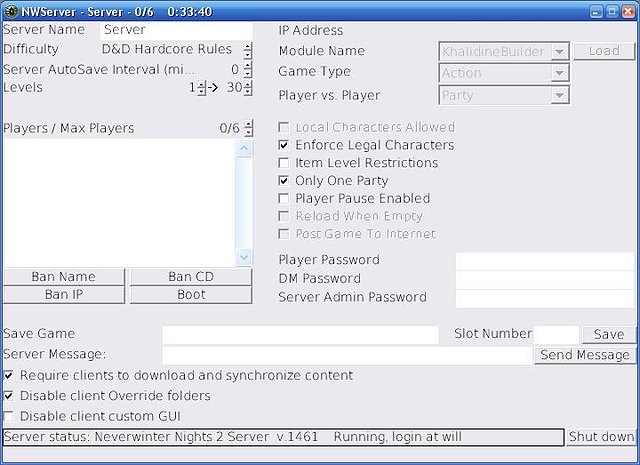Viewport: 640px width, 465px height.
Task: Click the Send Message button
Action: [x=585, y=355]
